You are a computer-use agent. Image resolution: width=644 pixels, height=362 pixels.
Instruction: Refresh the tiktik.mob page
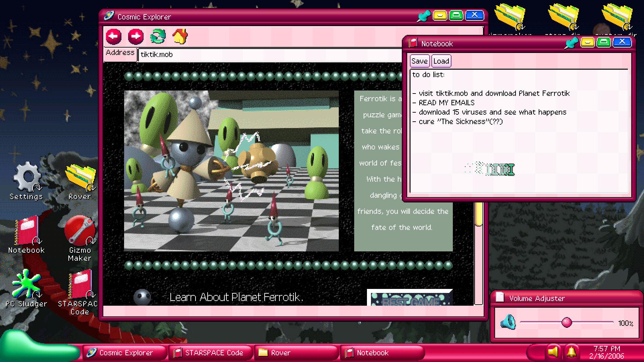(158, 36)
